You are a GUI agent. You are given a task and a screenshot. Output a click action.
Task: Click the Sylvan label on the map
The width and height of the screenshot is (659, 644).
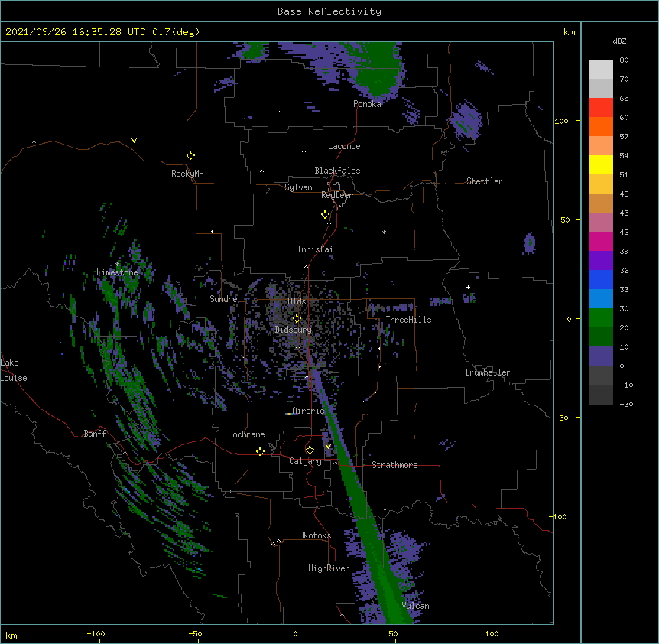[298, 187]
